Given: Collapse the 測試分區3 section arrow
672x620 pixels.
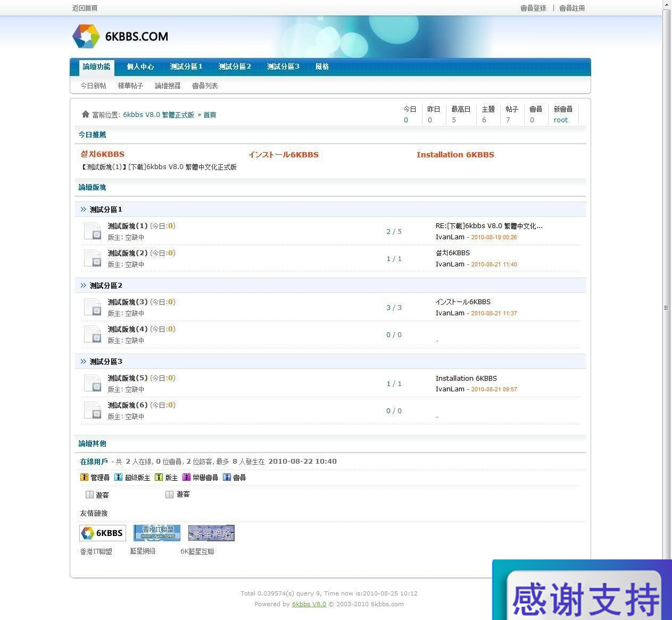Looking at the screenshot, I should coord(83,362).
